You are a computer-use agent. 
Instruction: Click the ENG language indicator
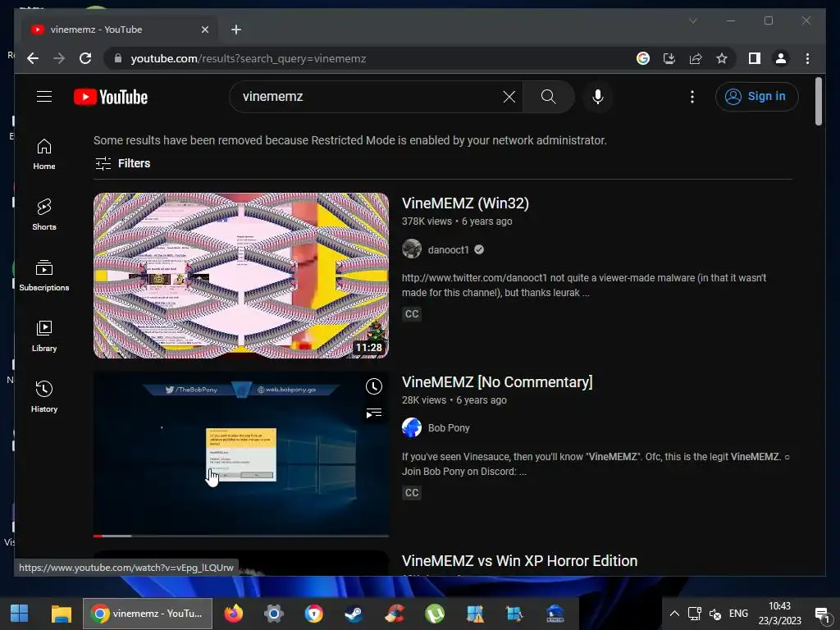coord(738,614)
